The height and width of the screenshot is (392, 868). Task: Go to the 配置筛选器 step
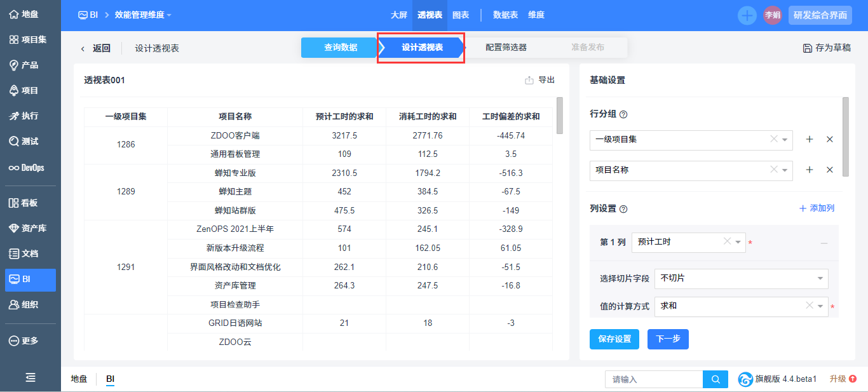coord(506,48)
